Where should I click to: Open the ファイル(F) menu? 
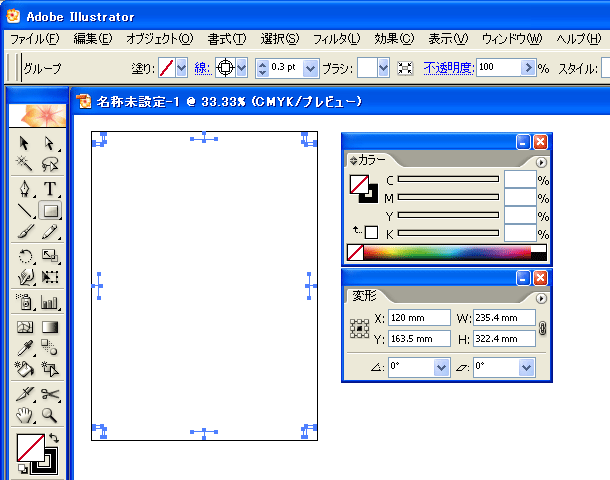coord(35,39)
